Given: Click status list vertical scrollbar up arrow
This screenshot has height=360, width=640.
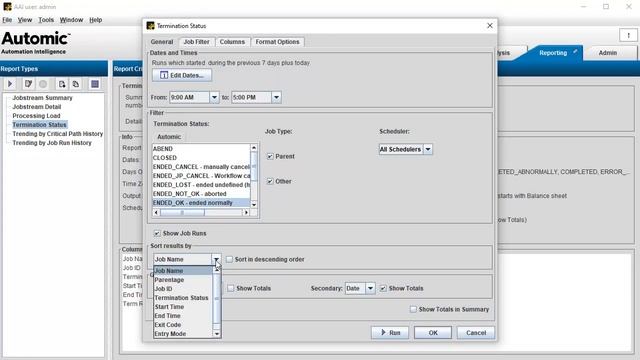Looking at the screenshot, I should [x=254, y=147].
